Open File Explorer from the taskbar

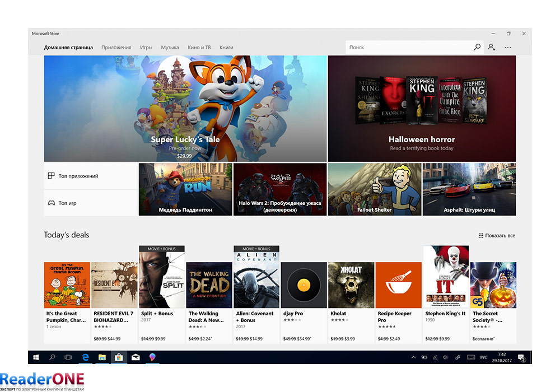coord(102,357)
